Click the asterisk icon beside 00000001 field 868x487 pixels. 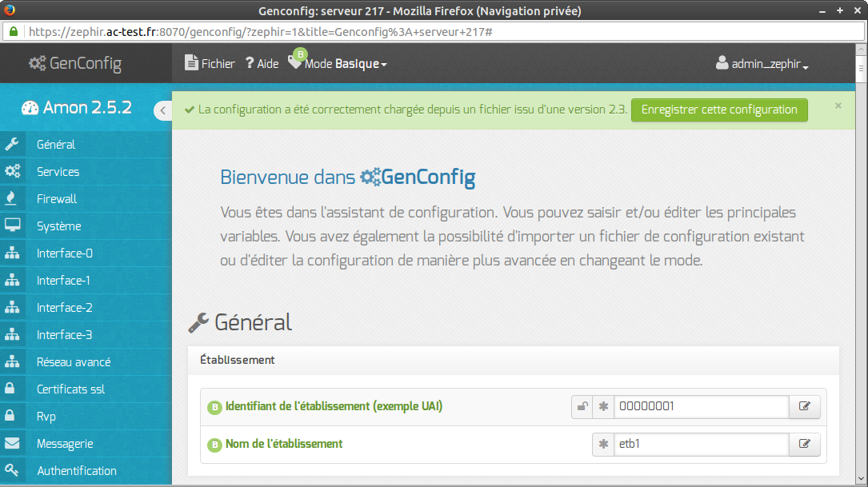pyautogui.click(x=603, y=406)
